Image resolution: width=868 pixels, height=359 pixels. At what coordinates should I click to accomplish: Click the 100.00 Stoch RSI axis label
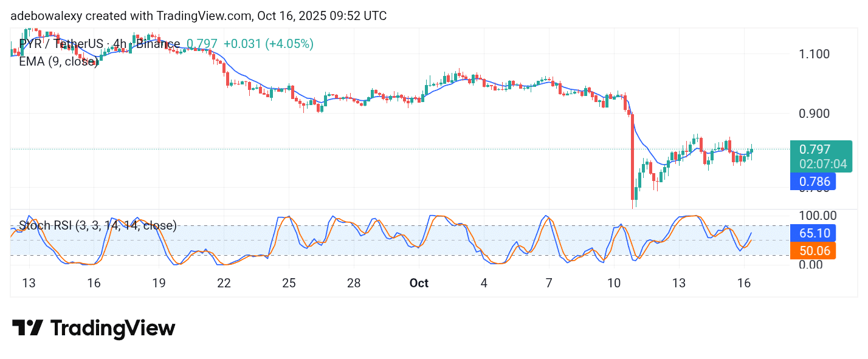click(817, 216)
